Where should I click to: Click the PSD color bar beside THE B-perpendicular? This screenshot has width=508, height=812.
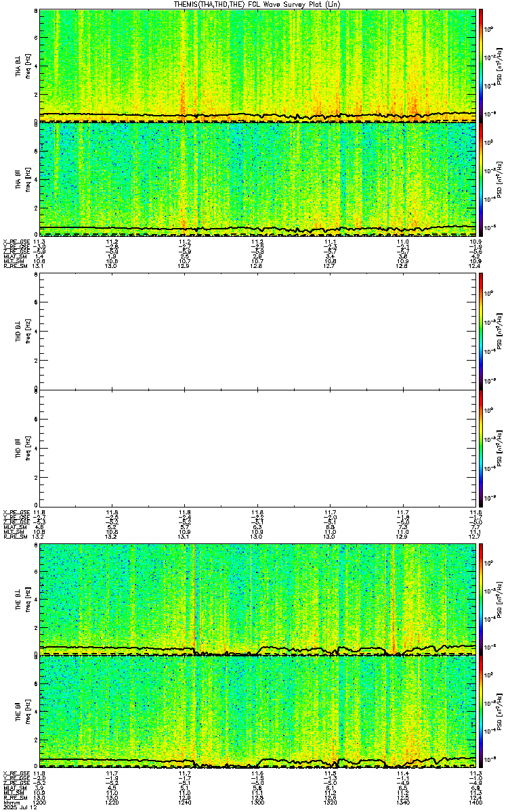click(x=481, y=599)
